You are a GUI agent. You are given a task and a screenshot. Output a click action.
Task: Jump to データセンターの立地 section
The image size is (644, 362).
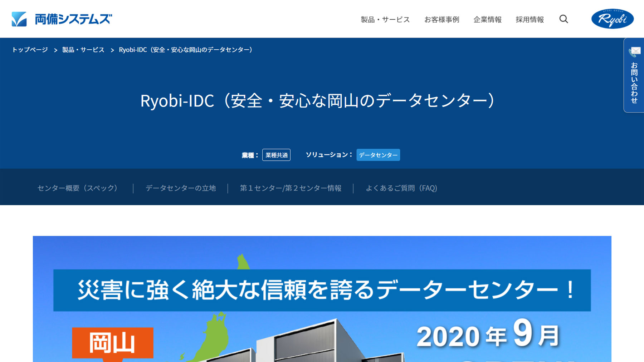point(181,188)
